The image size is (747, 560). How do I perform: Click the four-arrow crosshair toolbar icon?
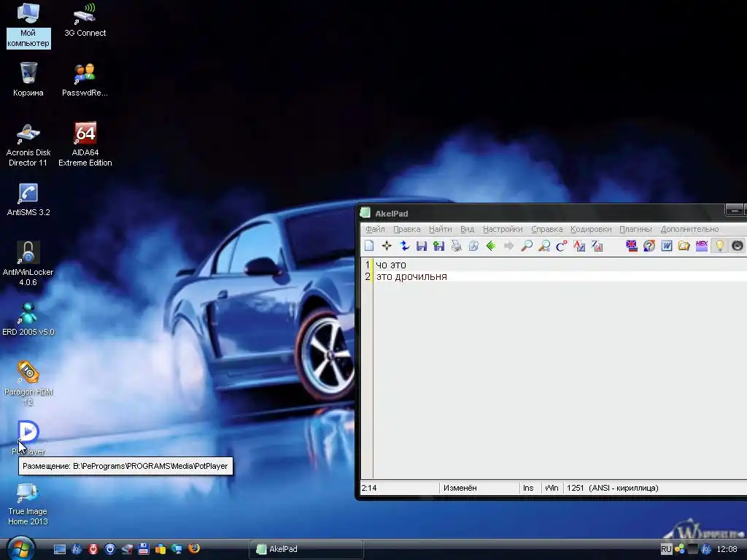(387, 246)
